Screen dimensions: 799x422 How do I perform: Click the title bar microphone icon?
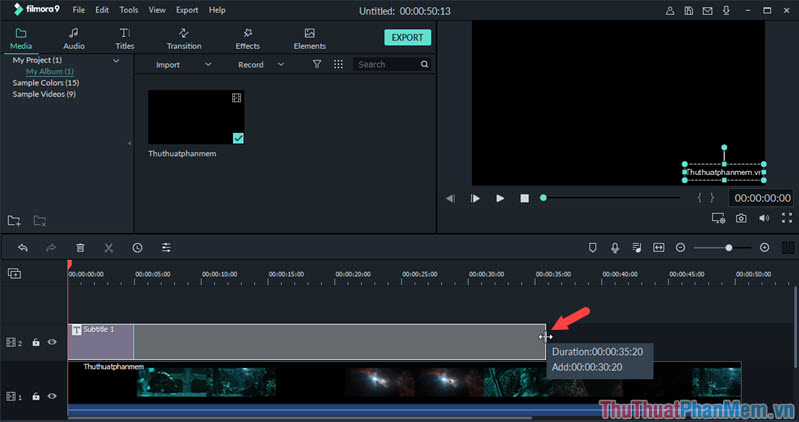tap(726, 11)
